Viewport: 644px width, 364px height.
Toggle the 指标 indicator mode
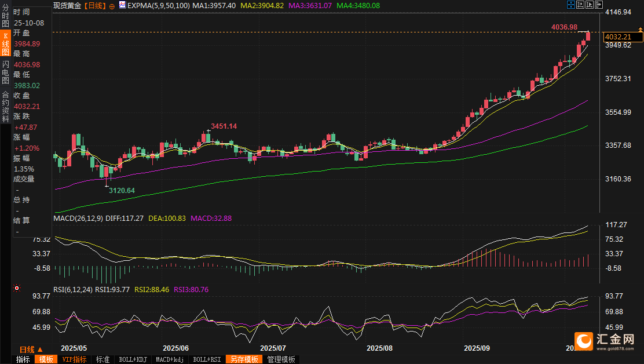pos(23,359)
